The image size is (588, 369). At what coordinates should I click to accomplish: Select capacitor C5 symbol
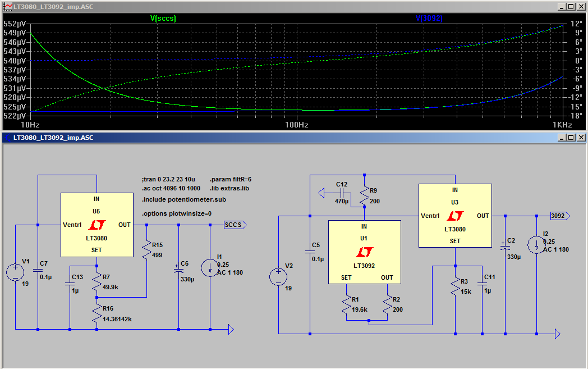tap(310, 252)
